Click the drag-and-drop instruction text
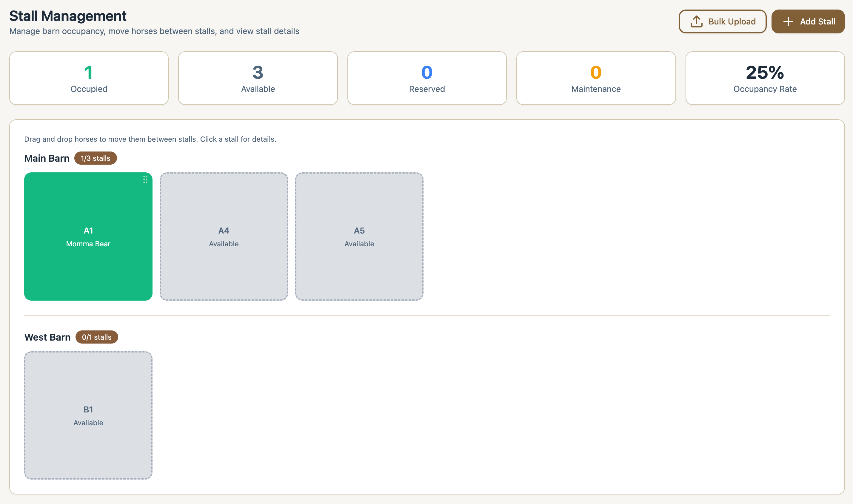The height and width of the screenshot is (504, 853). 150,139
